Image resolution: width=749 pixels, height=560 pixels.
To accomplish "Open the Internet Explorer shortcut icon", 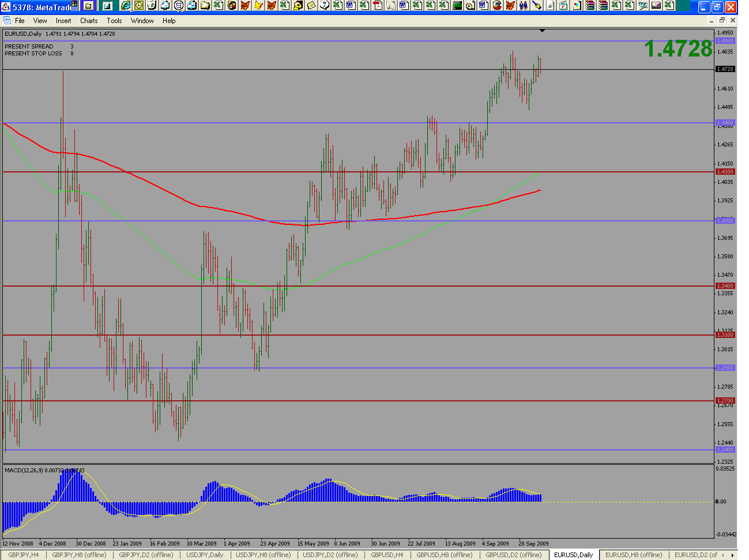I will pyautogui.click(x=126, y=6).
